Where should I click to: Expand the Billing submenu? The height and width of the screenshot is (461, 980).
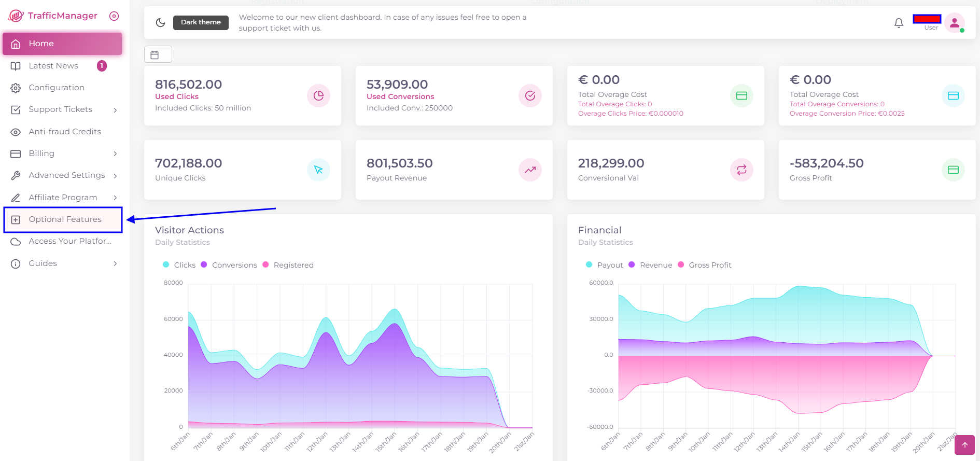(62, 153)
